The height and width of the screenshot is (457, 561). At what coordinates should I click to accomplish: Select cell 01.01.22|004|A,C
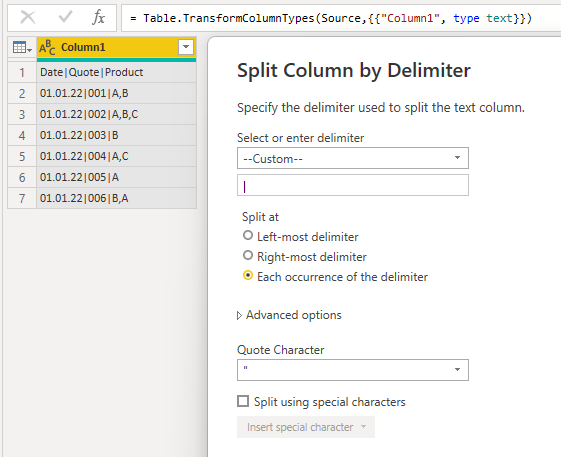pyautogui.click(x=116, y=156)
